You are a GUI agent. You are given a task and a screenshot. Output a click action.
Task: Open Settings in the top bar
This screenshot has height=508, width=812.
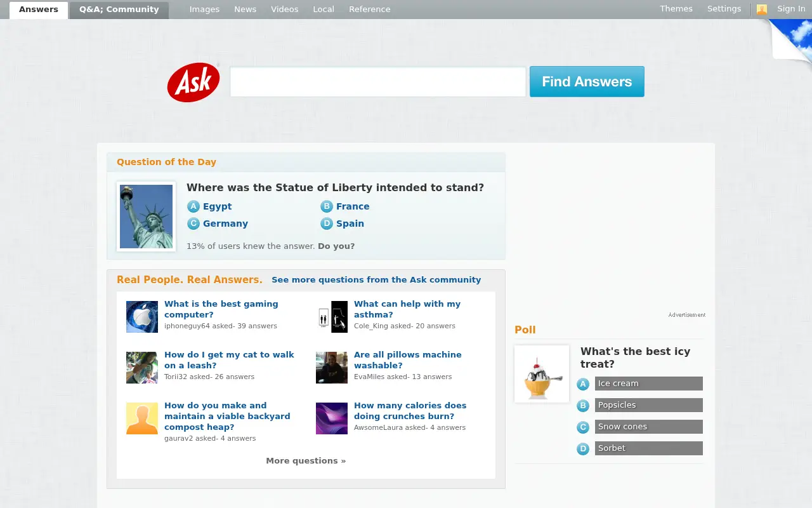724,9
